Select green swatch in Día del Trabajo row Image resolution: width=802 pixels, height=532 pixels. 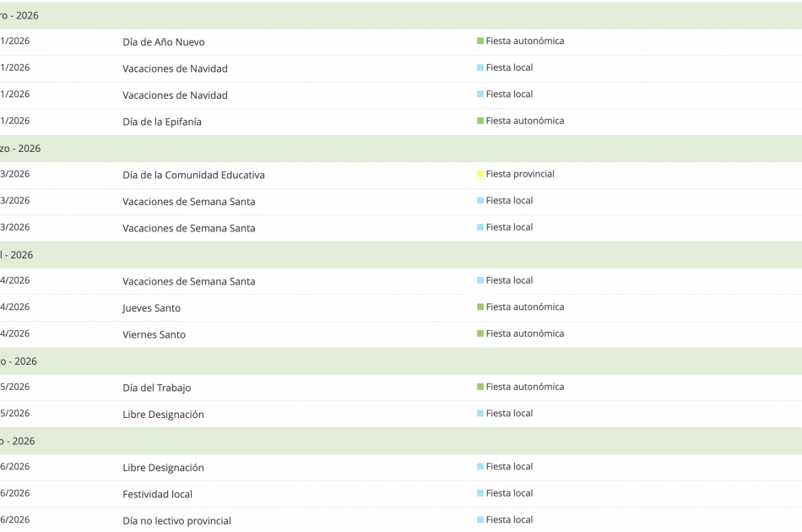480,387
